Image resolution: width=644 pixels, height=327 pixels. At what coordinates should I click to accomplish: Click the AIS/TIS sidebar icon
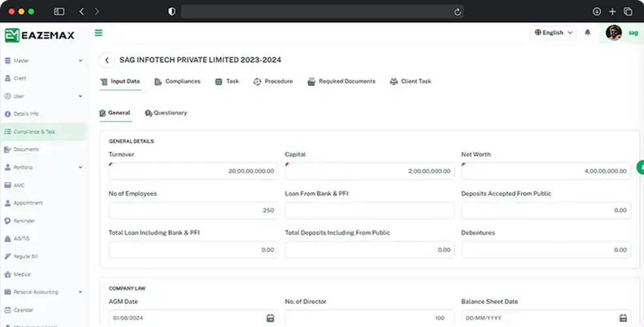7,238
